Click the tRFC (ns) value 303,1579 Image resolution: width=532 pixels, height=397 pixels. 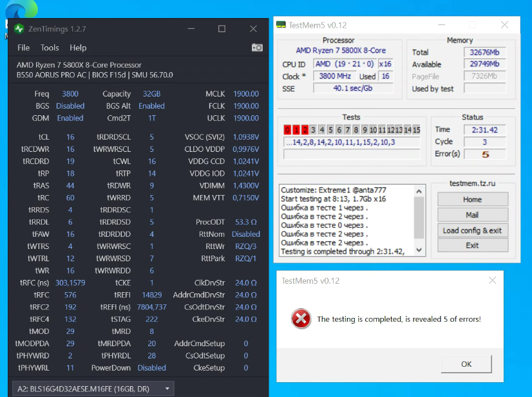(70, 282)
